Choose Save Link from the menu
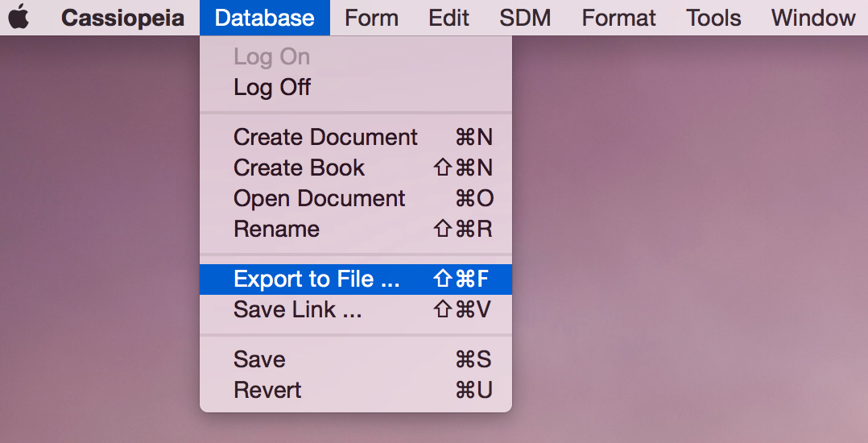 [x=355, y=309]
